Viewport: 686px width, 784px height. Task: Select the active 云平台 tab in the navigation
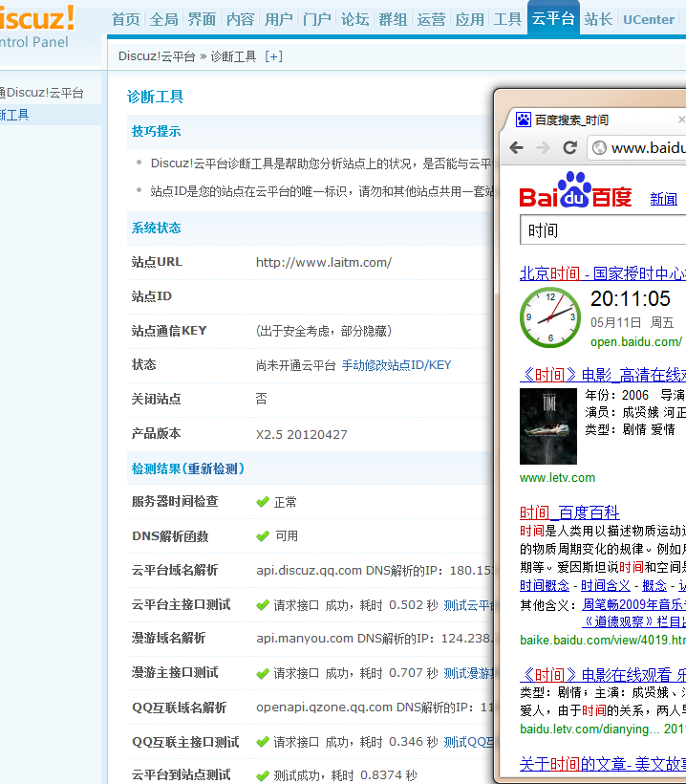(553, 18)
